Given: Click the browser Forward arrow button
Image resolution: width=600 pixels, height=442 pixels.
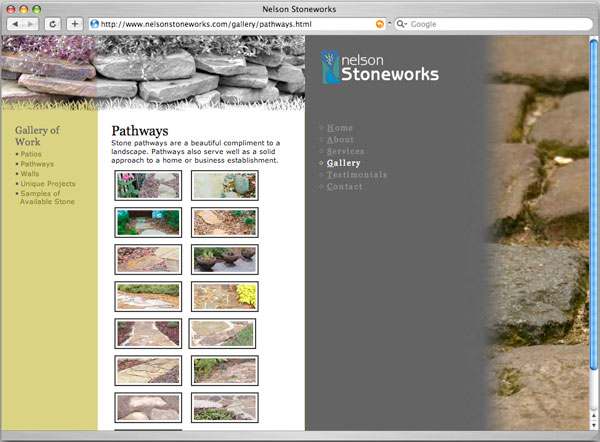Looking at the screenshot, I should [31, 23].
